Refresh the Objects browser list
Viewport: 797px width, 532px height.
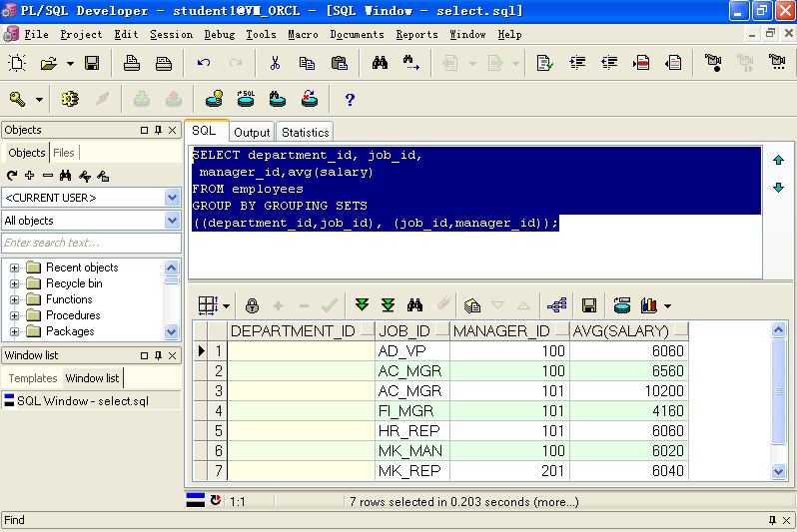click(x=13, y=176)
